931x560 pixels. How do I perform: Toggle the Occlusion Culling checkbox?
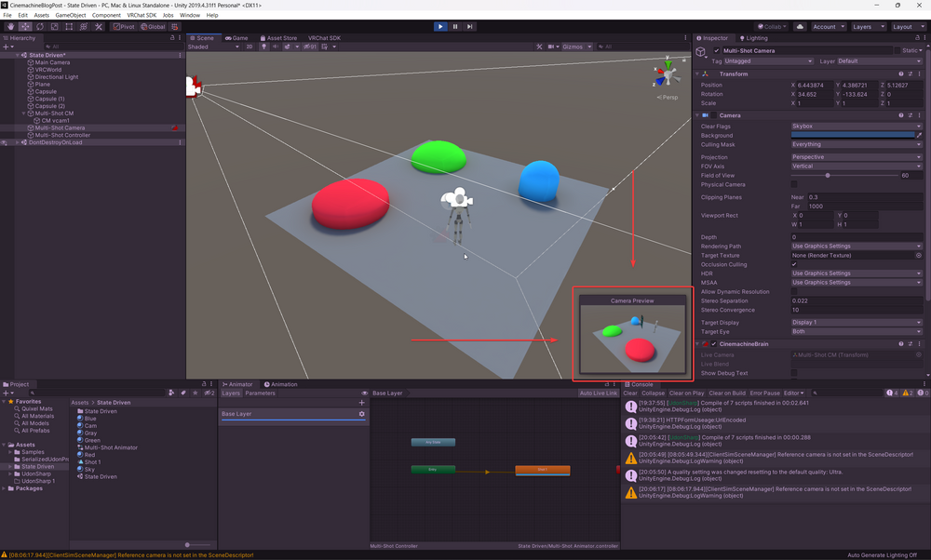click(x=794, y=264)
